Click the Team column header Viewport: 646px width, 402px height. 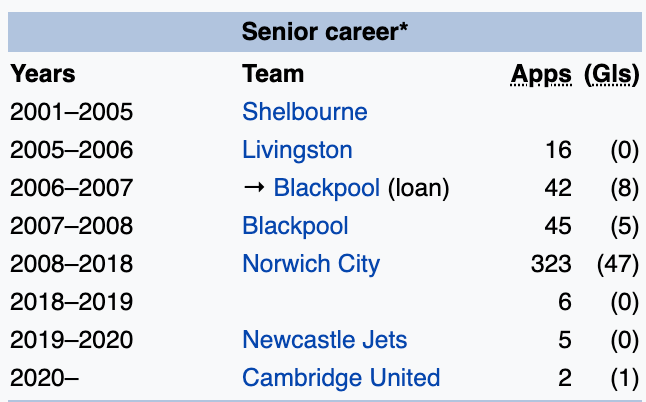coord(272,74)
